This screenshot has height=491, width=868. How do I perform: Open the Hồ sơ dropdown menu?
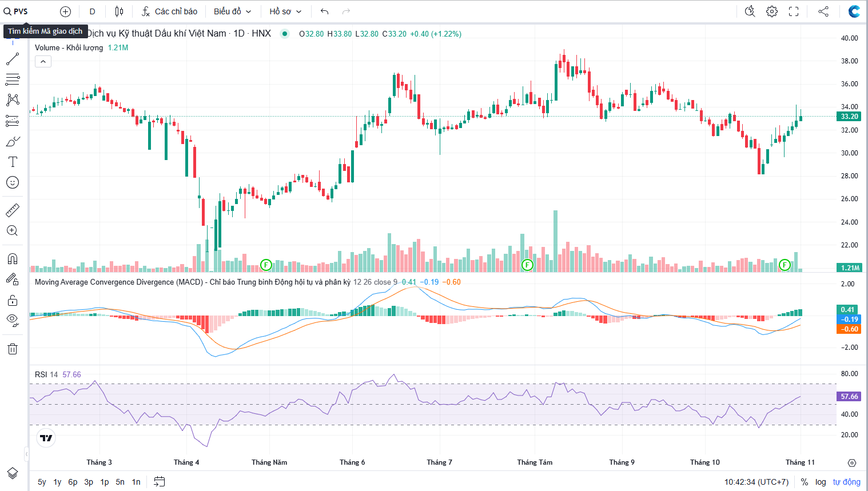pyautogui.click(x=285, y=11)
